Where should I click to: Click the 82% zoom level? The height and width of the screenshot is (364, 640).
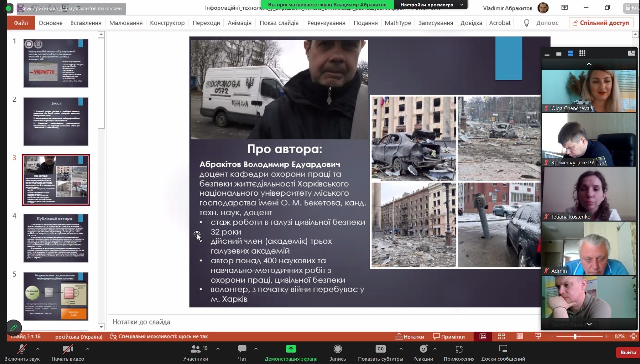(x=619, y=336)
